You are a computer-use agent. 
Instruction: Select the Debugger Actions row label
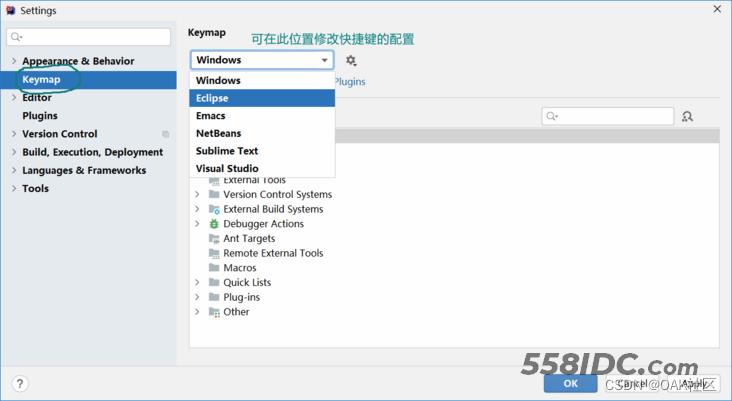263,224
